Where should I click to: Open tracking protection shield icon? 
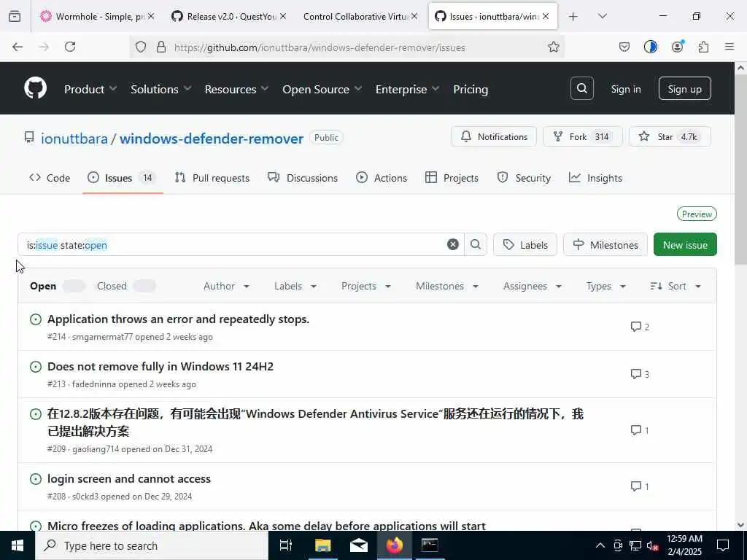(x=141, y=47)
